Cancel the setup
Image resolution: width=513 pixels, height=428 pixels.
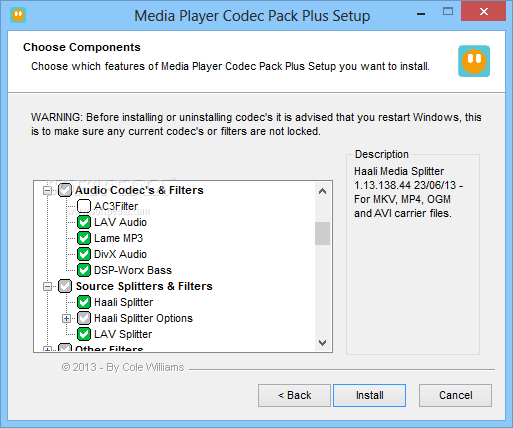point(455,395)
